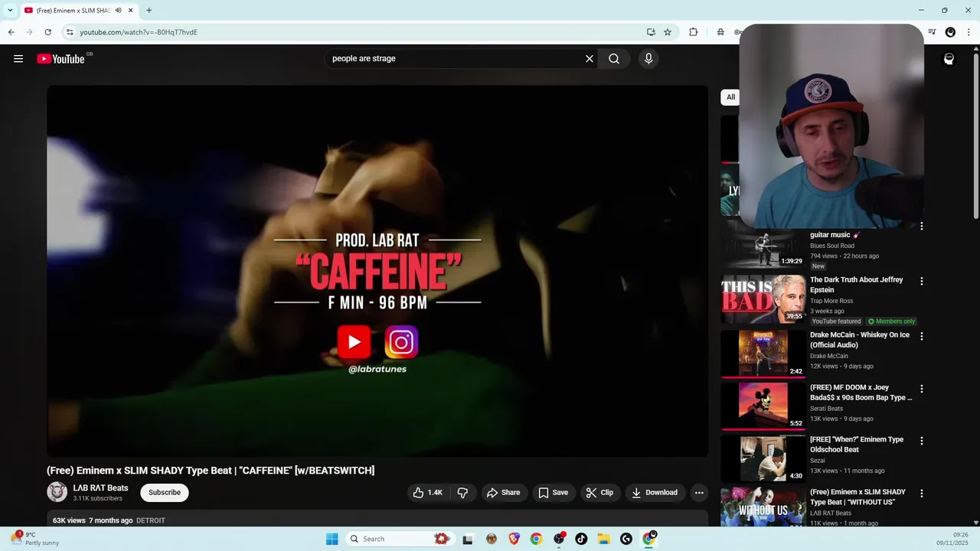Open the LAB RAT Beats channel avatar

[57, 492]
